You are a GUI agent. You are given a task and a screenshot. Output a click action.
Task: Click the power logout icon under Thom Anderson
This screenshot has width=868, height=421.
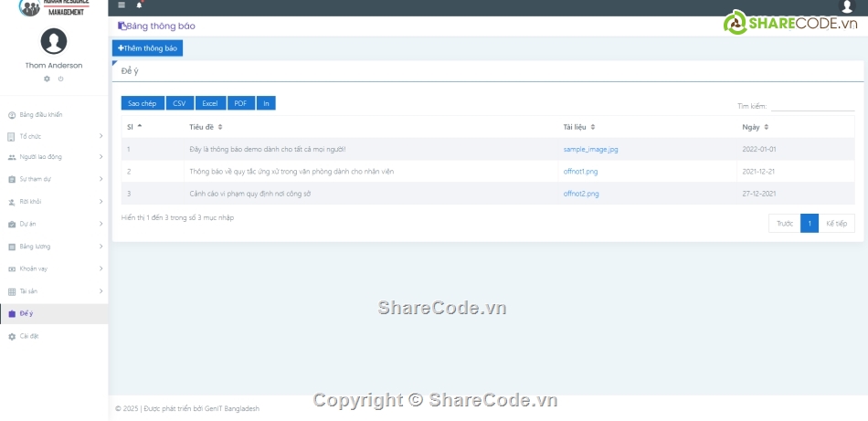[x=61, y=79]
